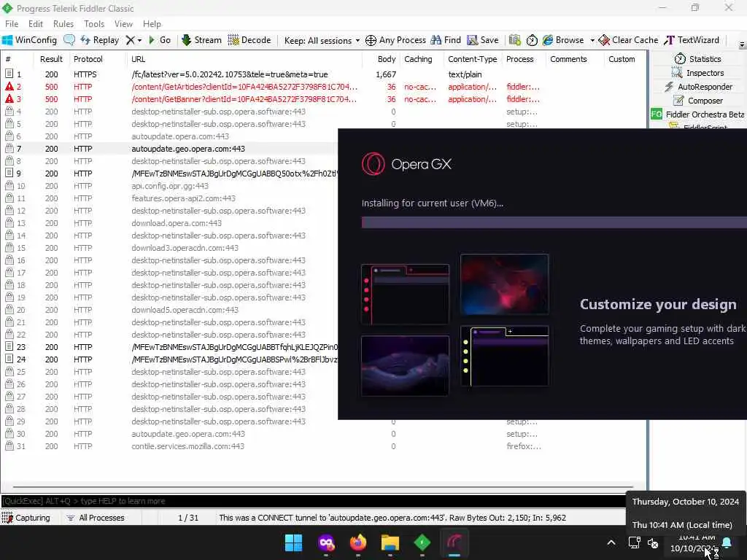Click lock icon of session 31
Image resolution: width=747 pixels, height=560 pixels.
click(x=9, y=446)
